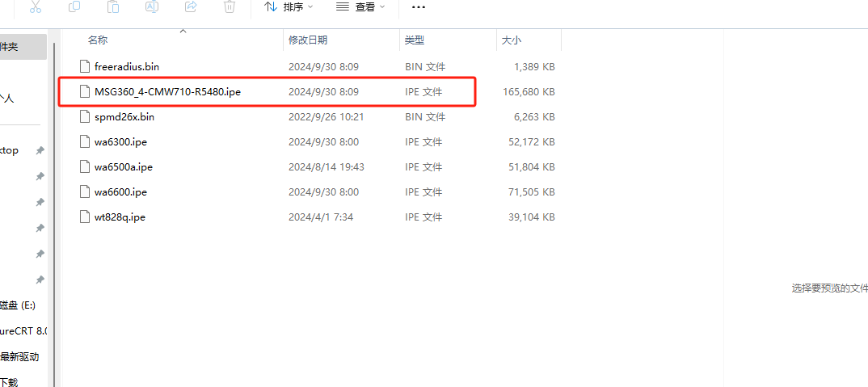Viewport: 868px width, 387px height.
Task: Click the 类型 column header
Action: [x=415, y=40]
